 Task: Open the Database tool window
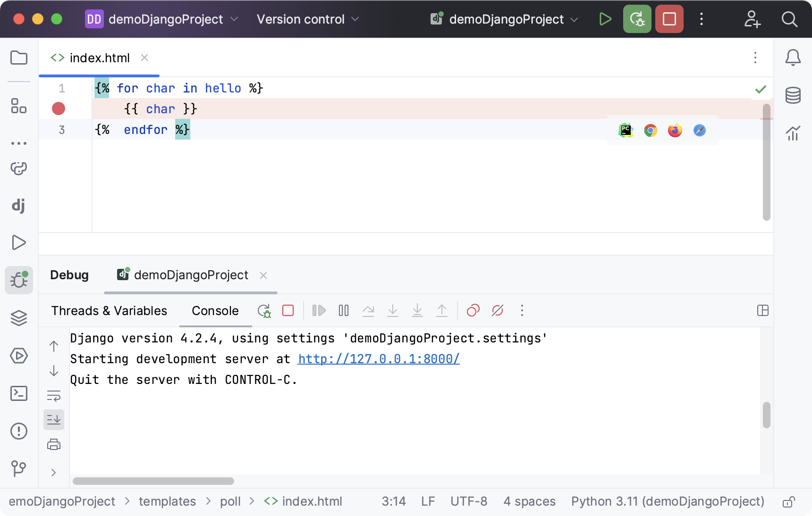tap(793, 95)
